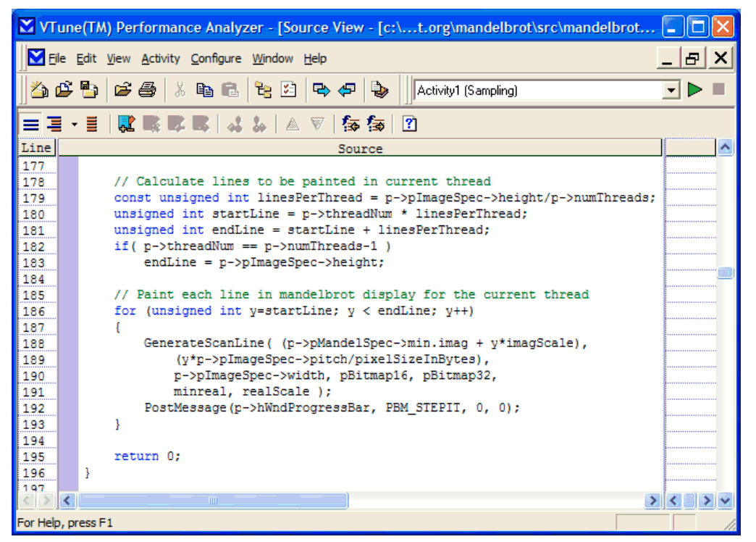Click the Source column header
Viewport: 756px width, 542px height.
tap(360, 149)
